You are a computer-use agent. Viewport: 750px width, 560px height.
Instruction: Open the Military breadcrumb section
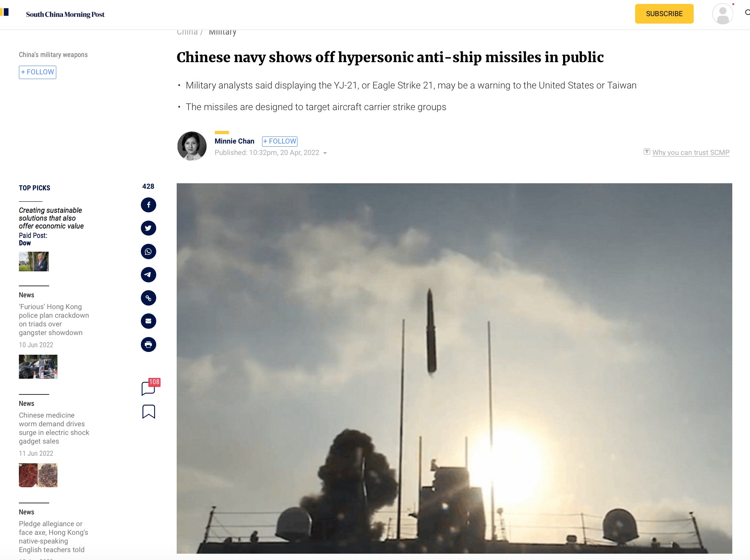(x=222, y=32)
